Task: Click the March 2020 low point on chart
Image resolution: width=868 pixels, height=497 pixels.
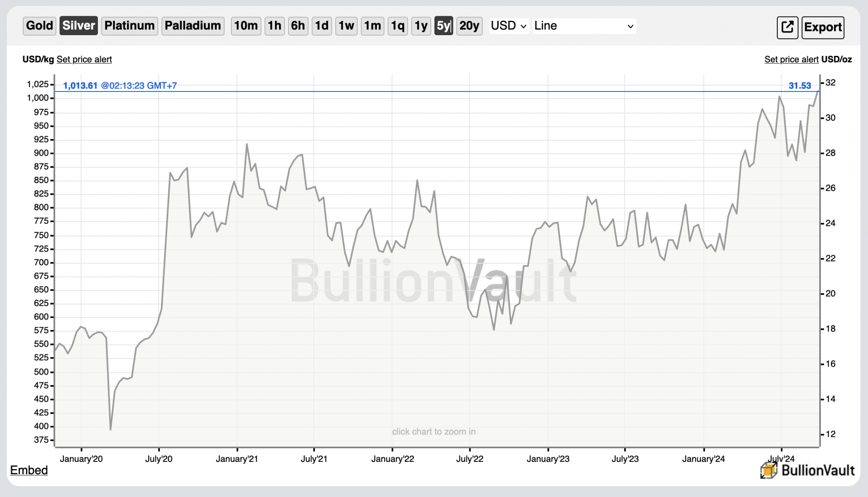Action: (111, 429)
